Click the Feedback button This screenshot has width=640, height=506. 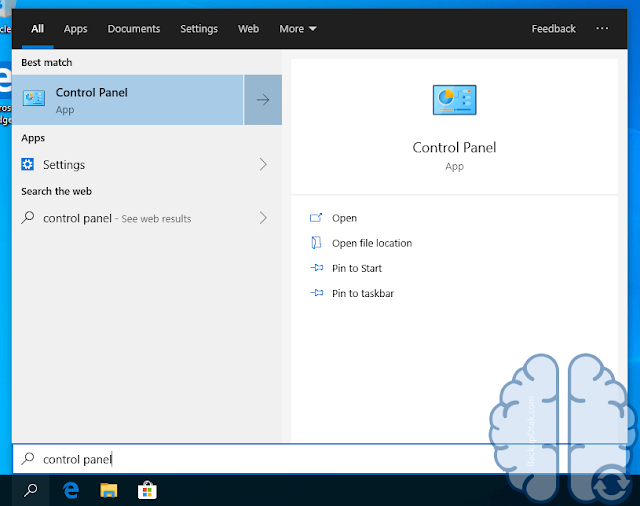coord(553,29)
